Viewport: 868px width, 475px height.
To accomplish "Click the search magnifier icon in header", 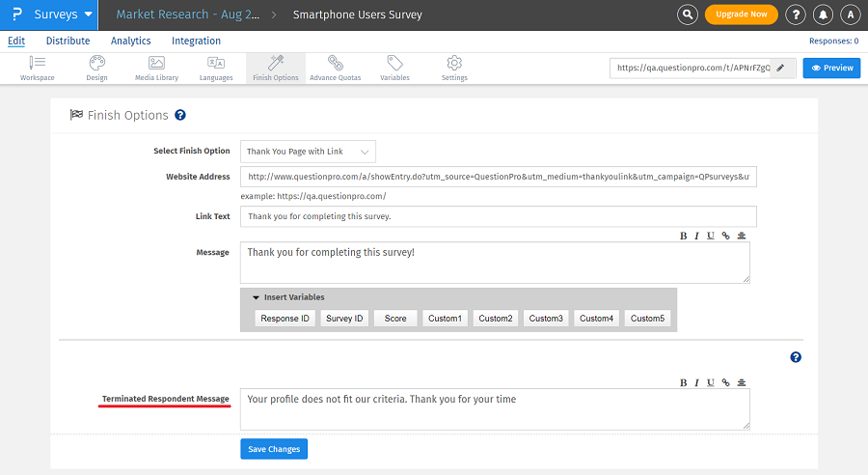I will [687, 14].
